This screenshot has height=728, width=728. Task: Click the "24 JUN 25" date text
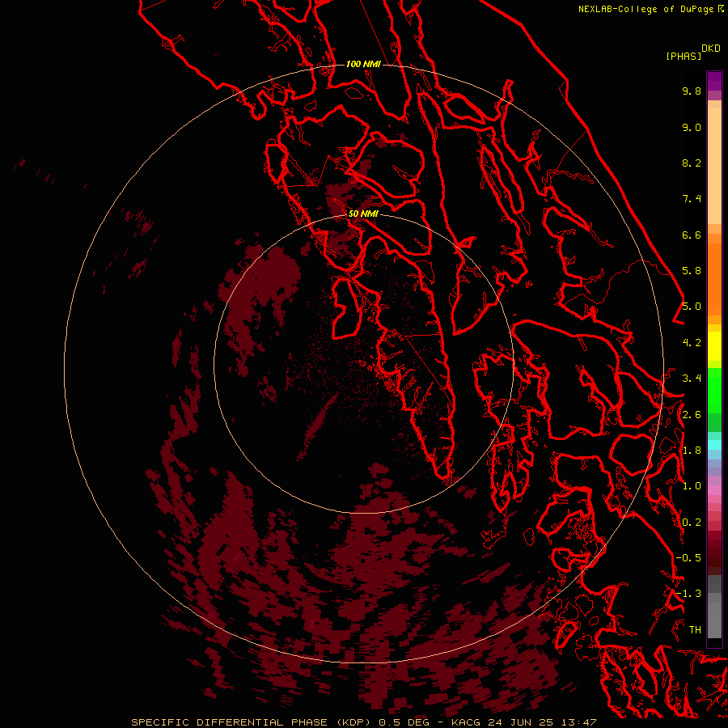coord(519,722)
